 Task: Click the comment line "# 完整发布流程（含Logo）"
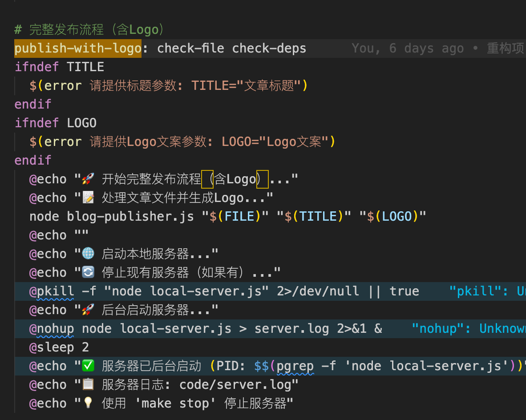click(x=89, y=29)
